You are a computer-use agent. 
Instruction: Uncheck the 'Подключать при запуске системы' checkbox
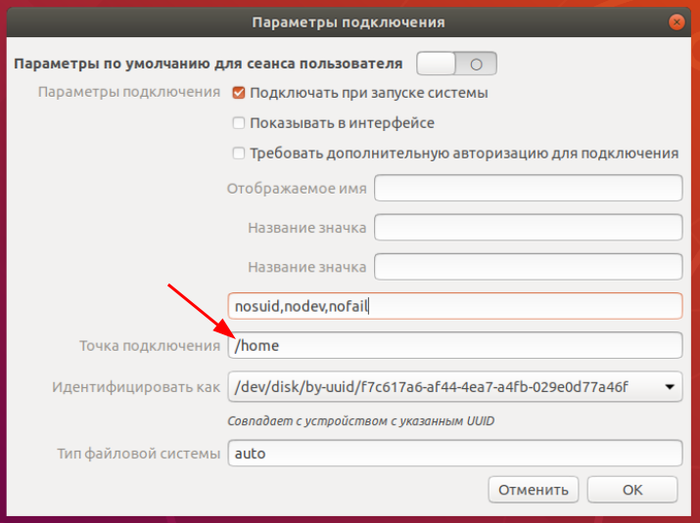(238, 93)
